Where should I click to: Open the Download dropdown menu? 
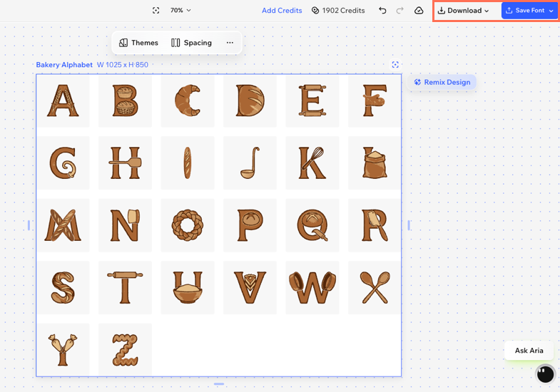point(463,11)
